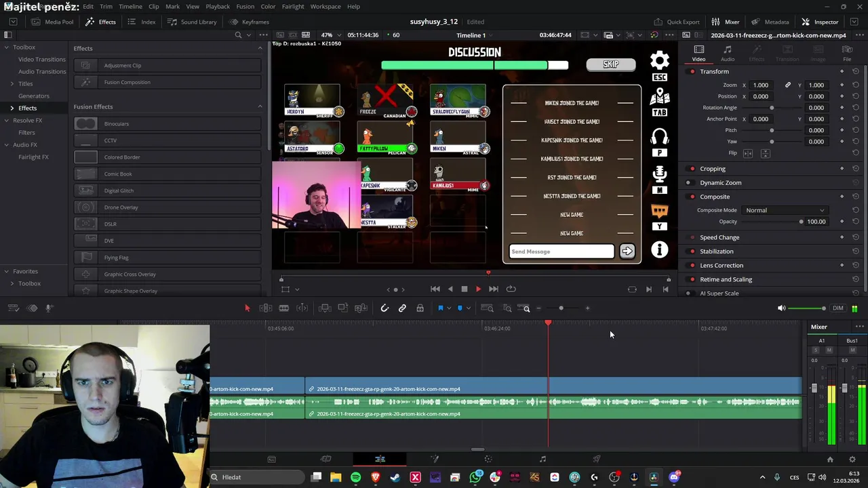Open the Metadata panel

[x=770, y=22]
